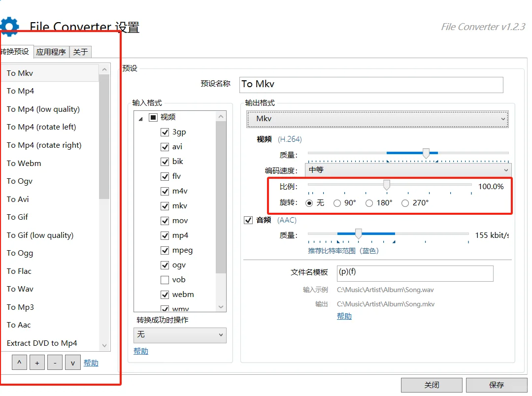Delete selected preset with the - button
Viewport: 532px width, 396px height.
[55, 362]
